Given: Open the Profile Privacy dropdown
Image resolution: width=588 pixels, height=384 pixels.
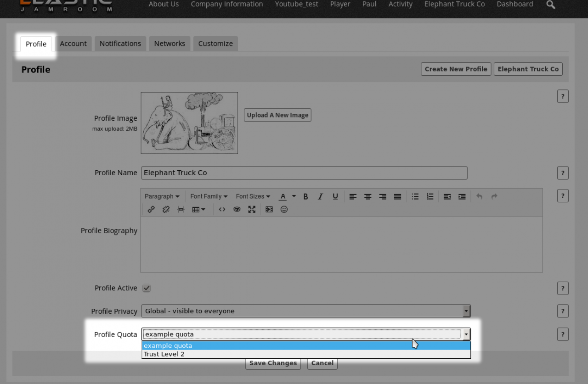Looking at the screenshot, I should (x=305, y=311).
